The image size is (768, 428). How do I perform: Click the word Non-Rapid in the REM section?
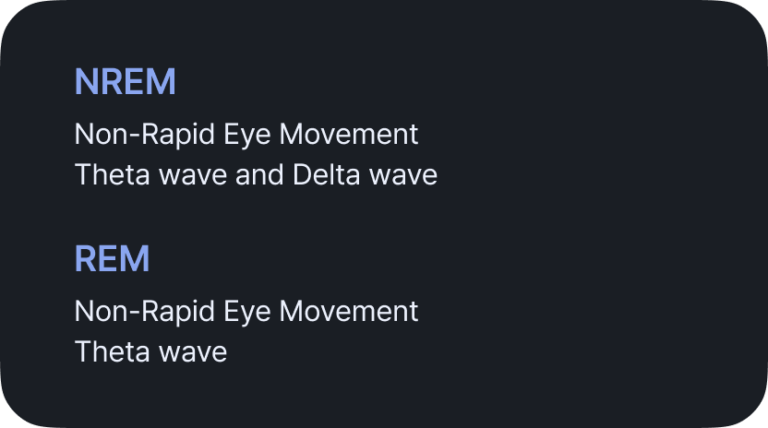tap(145, 312)
